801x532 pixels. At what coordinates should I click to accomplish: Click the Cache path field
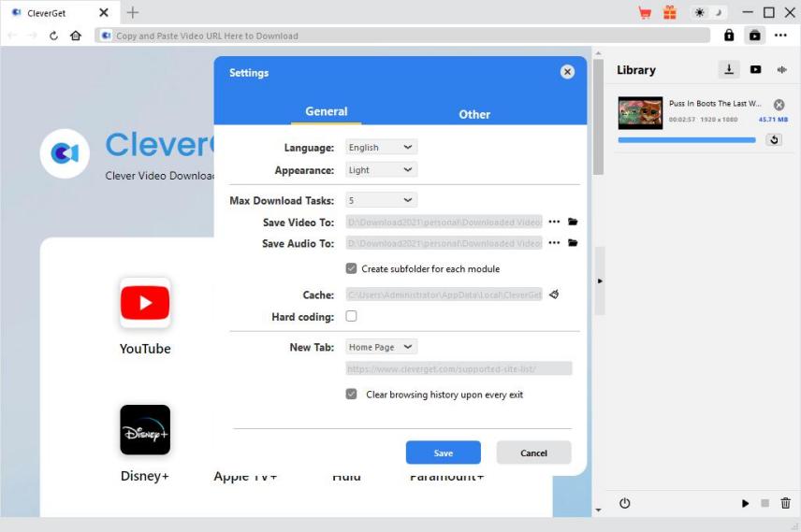tap(444, 295)
